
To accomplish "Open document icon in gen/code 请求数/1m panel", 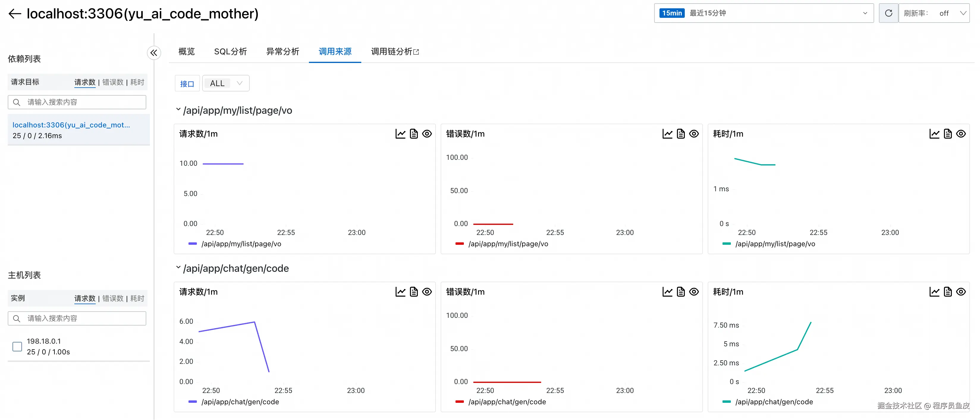I will coord(414,292).
